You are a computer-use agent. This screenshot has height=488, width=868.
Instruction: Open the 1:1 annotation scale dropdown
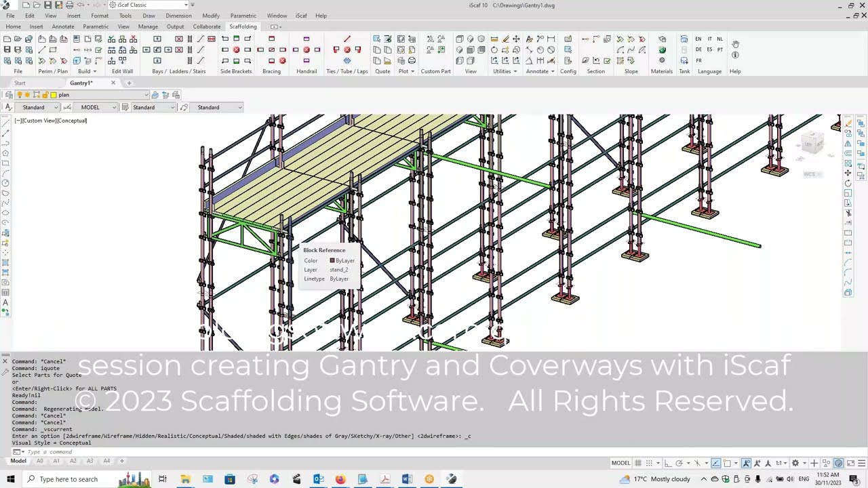[x=781, y=463]
